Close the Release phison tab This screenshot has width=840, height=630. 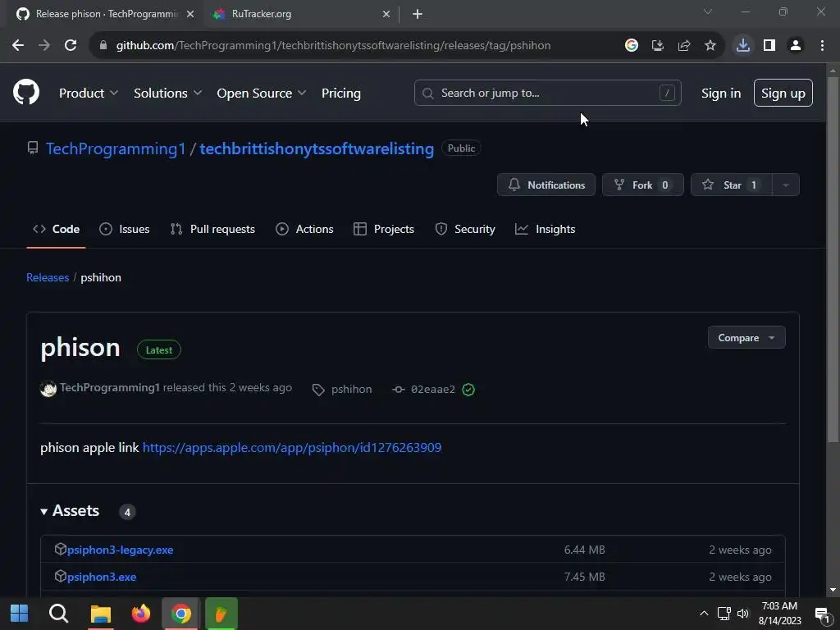pyautogui.click(x=190, y=14)
